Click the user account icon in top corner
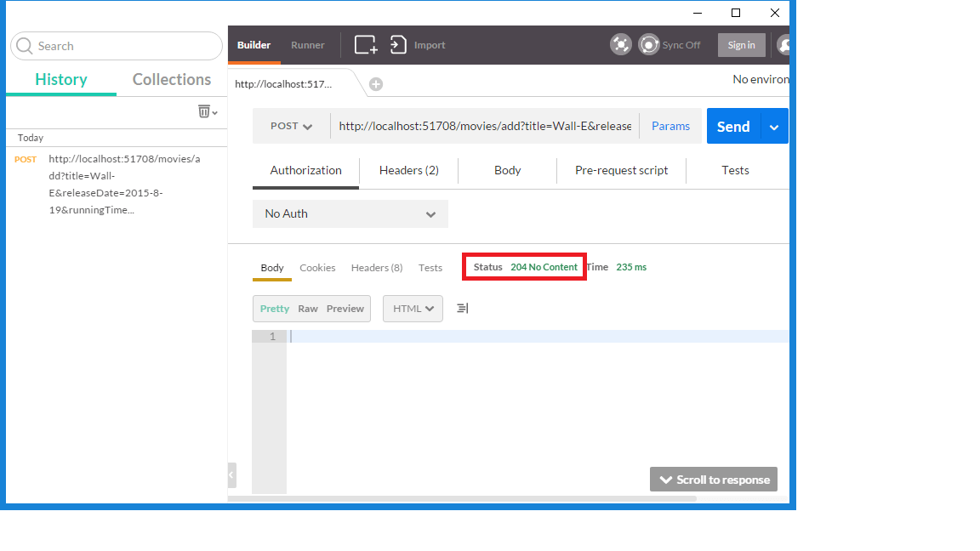The width and height of the screenshot is (980, 551). coord(782,44)
